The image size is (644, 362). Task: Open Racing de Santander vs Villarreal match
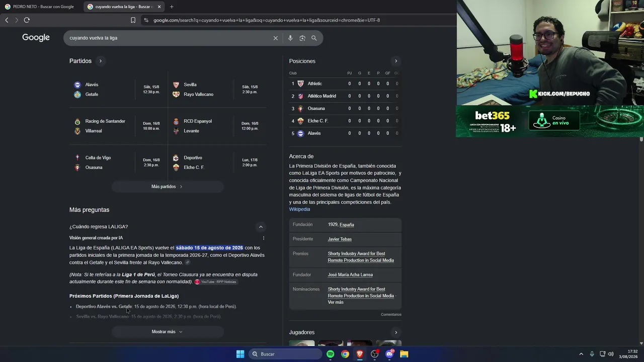(119, 126)
